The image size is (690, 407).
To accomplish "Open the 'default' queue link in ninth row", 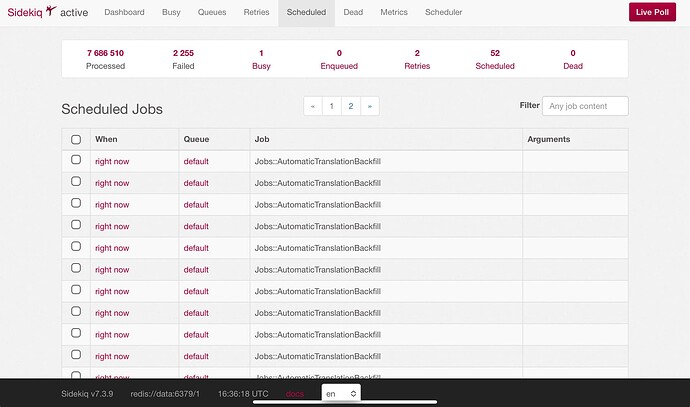I will point(196,335).
